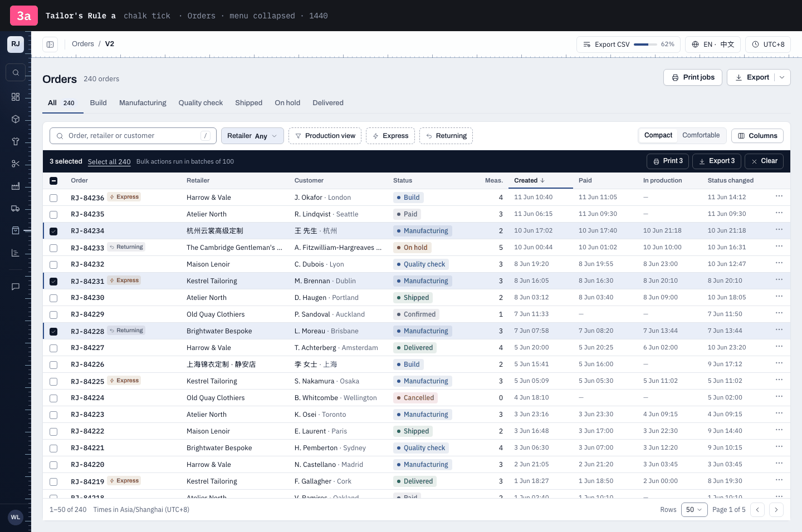Screen dimensions: 802x532
Task: Expand the Export split-button chevron
Action: (782, 77)
